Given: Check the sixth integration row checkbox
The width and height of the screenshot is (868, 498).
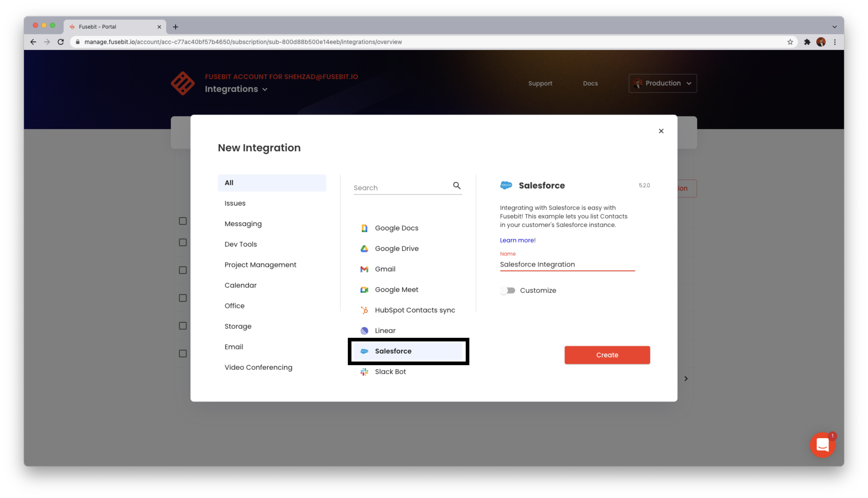Looking at the screenshot, I should 183,353.
